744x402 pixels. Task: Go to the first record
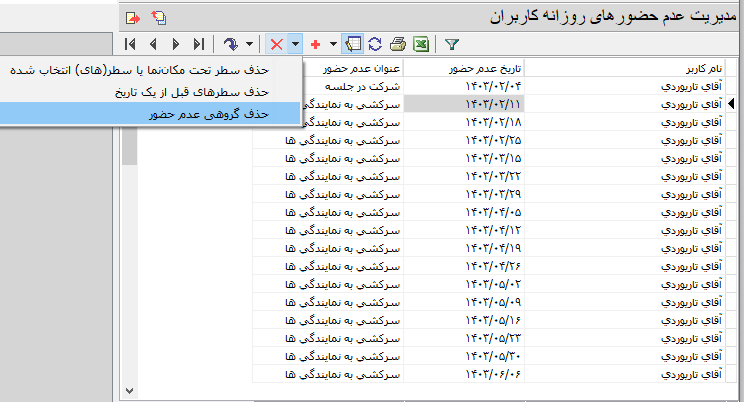(131, 44)
